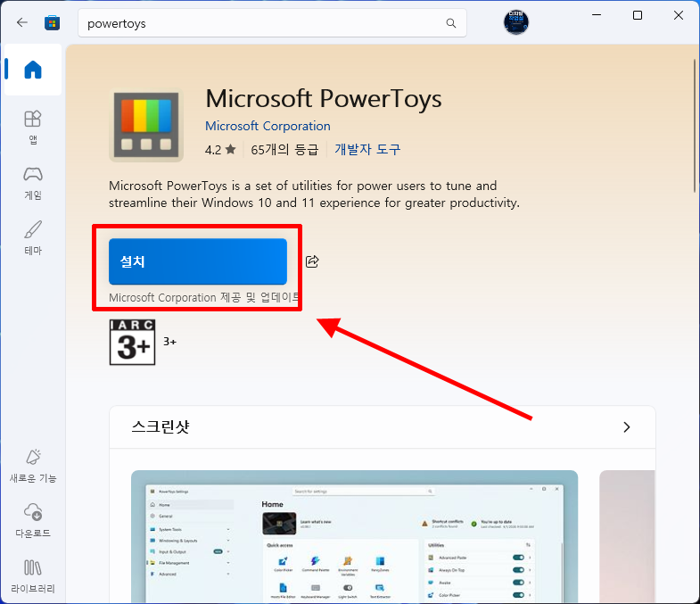
Task: Open the 라이브러리 (Library) section
Action: (33, 576)
